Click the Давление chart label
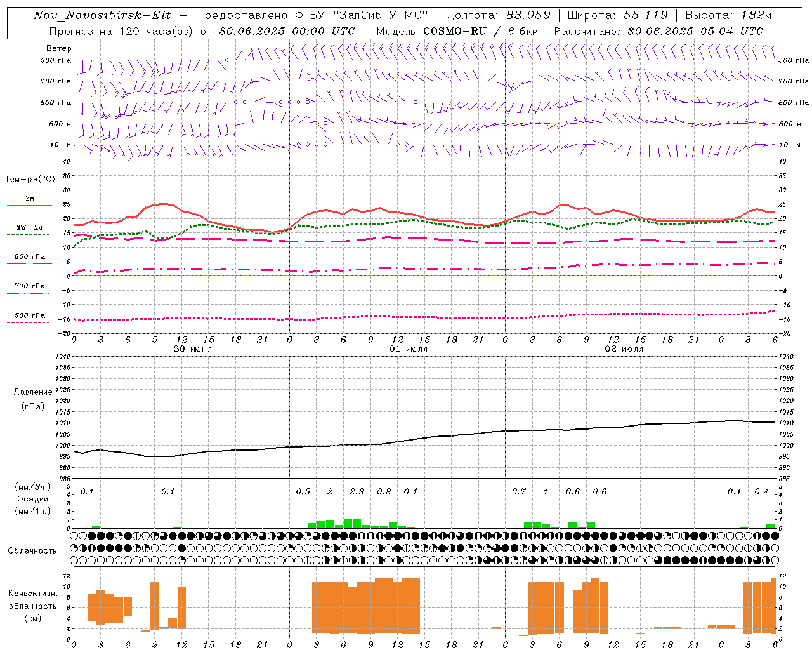 32,392
